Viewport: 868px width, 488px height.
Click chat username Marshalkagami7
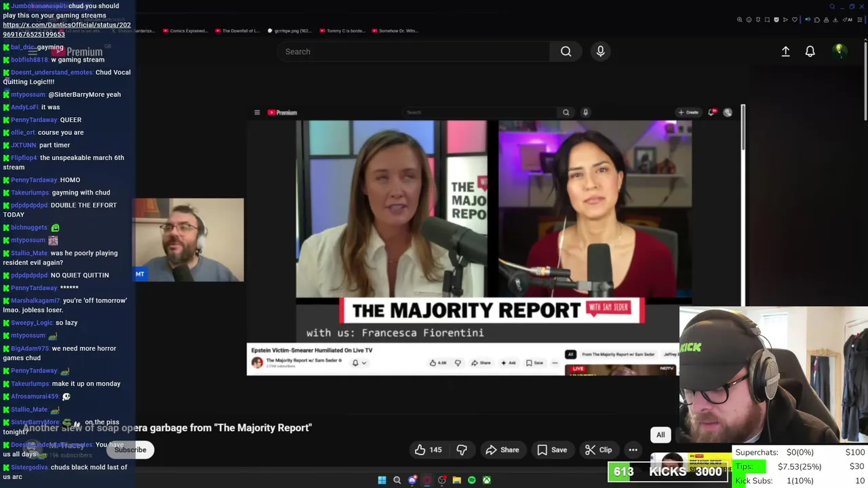click(35, 300)
